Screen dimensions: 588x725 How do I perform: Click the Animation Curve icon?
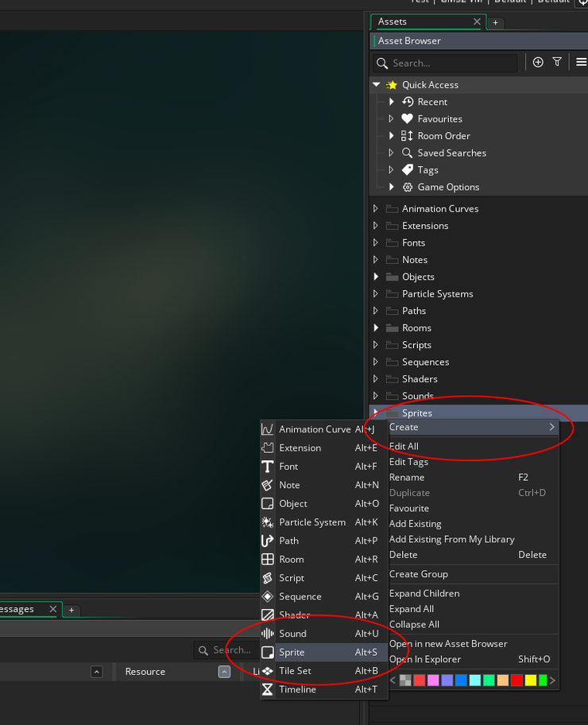[x=268, y=429]
